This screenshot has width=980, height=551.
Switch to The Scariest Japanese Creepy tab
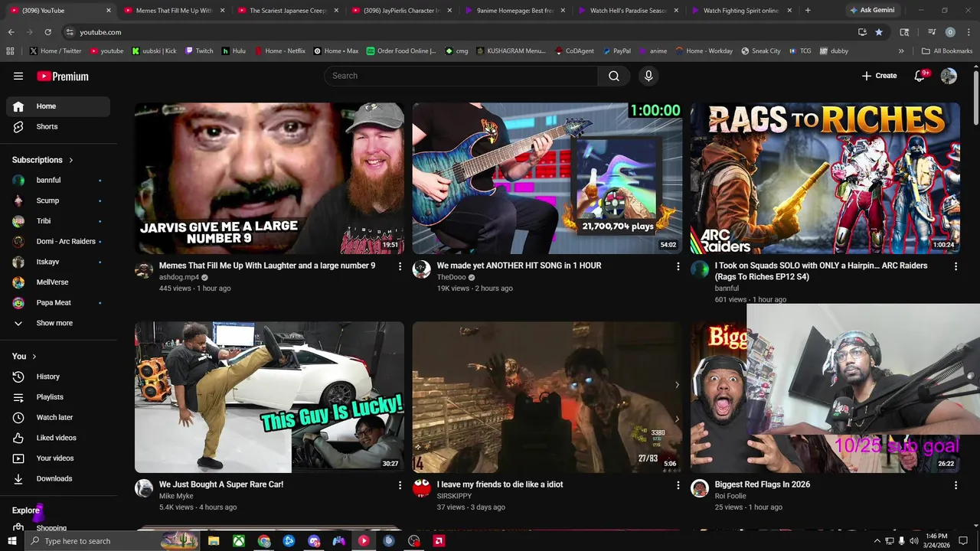tap(286, 11)
